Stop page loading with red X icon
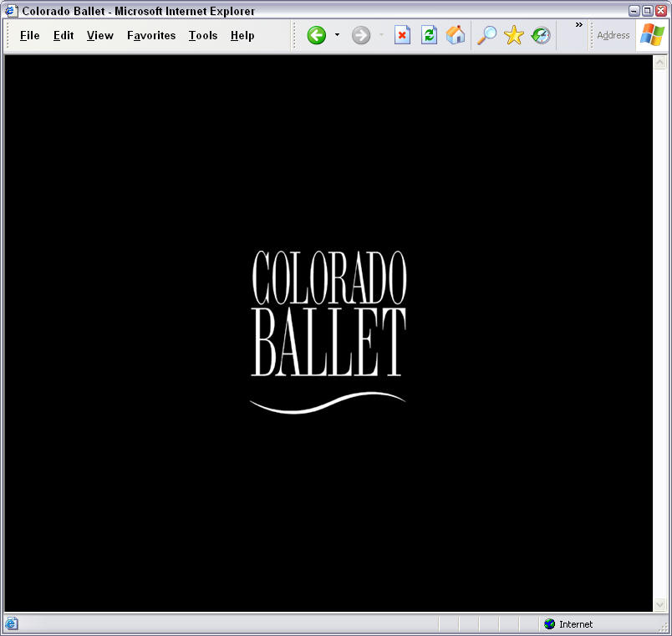The image size is (672, 636). [402, 35]
